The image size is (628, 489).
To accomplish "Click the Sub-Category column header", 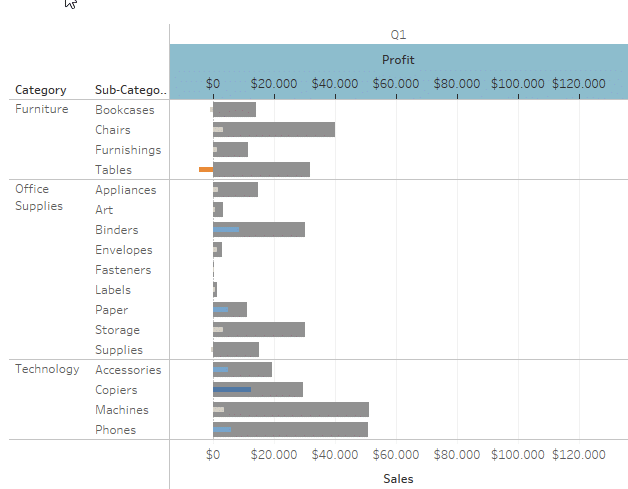I will pos(131,90).
